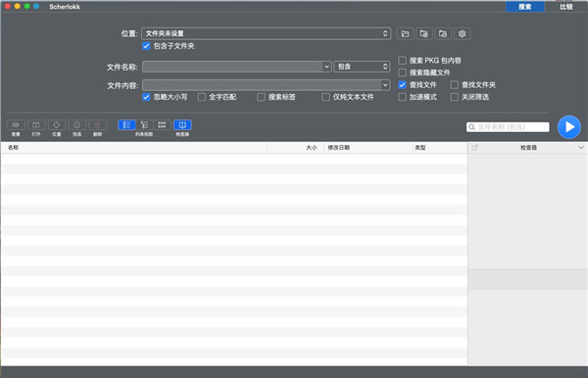Click the third folder icon beside location
The height and width of the screenshot is (378, 588).
[x=443, y=33]
